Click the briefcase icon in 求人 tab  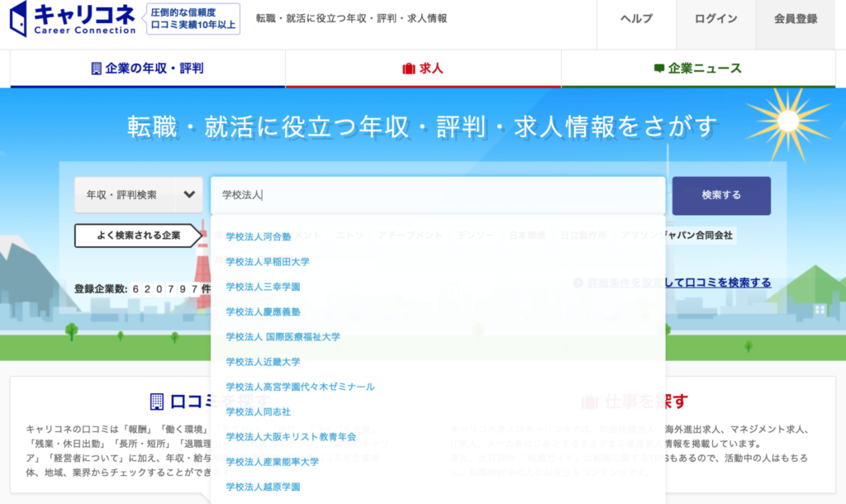click(x=409, y=69)
